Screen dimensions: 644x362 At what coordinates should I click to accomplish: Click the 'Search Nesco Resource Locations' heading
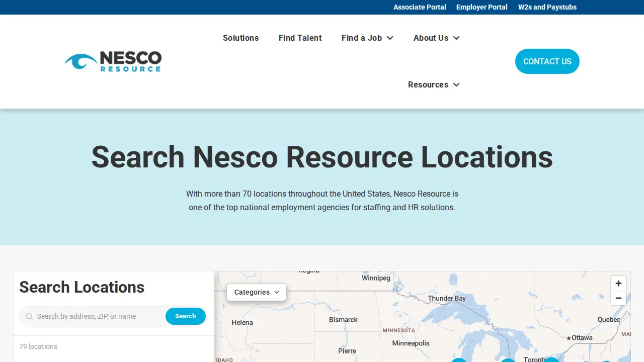click(x=322, y=157)
